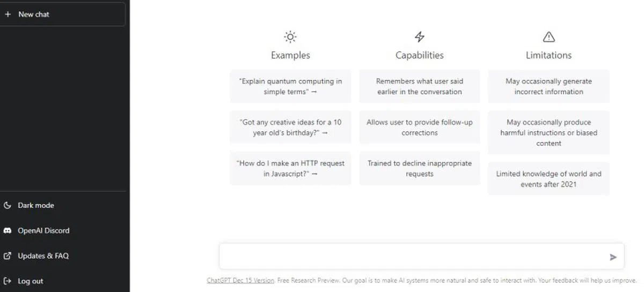Pick the 10 year old's birthday ideas example
Viewport: 644px width, 292px height.
[290, 128]
